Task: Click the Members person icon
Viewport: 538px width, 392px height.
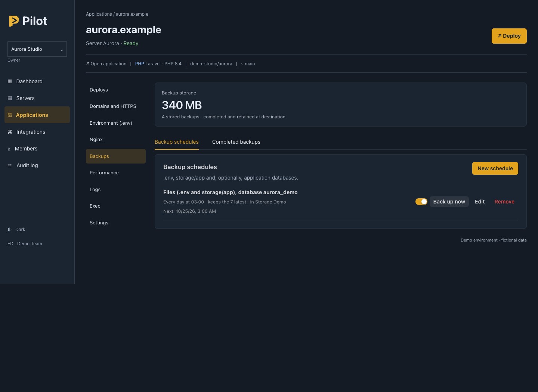Action: point(9,149)
